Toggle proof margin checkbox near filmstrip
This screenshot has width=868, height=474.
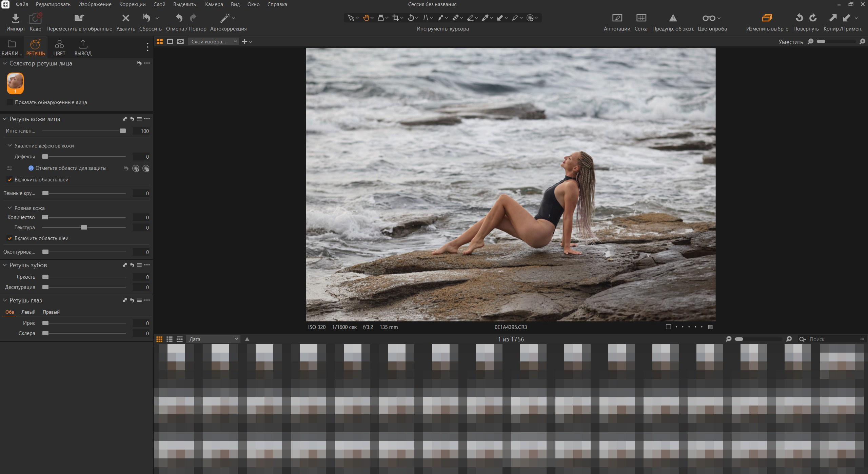point(668,327)
